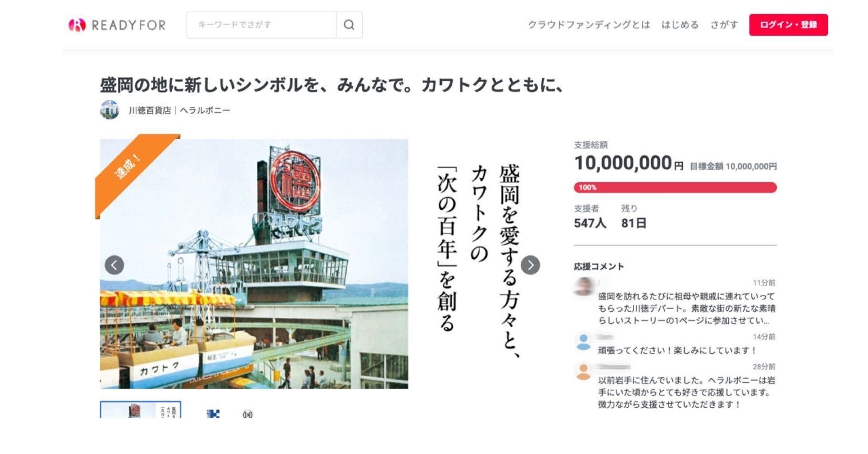The height and width of the screenshot is (454, 868).
Task: Open クラウドファンディングとは menu link
Action: point(589,25)
